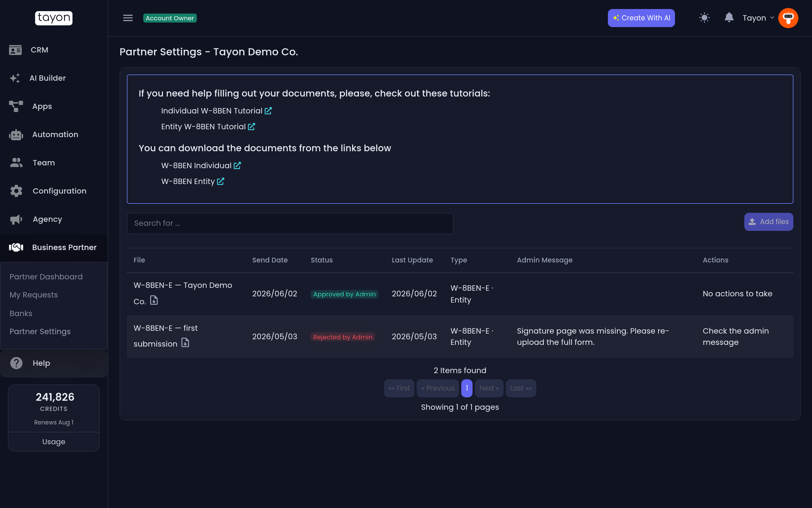Click the Apps diagram icon
This screenshot has height=508, width=812.
coord(16,106)
